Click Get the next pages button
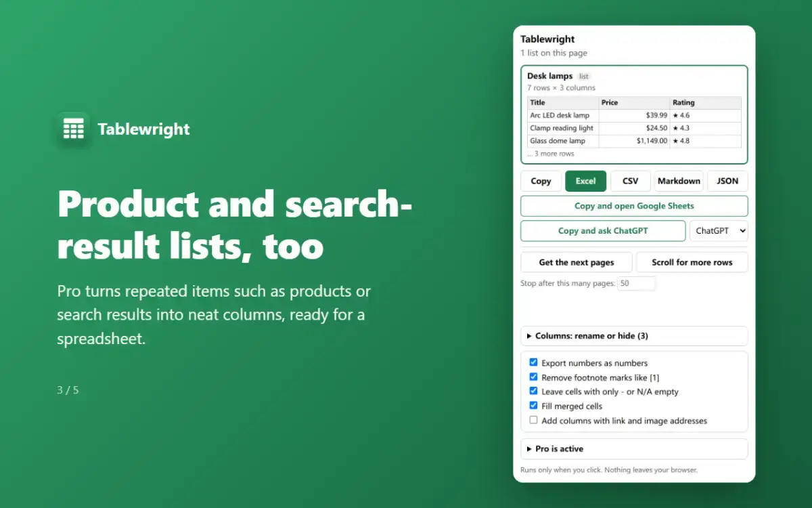This screenshot has height=508, width=812. click(x=577, y=262)
